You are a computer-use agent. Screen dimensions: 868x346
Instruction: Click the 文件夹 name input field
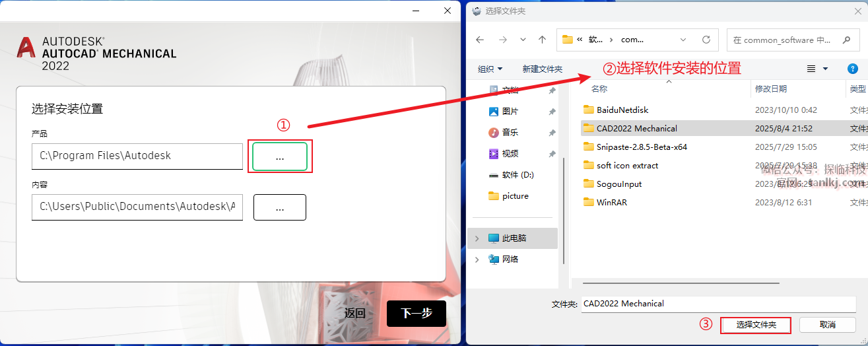click(x=719, y=304)
